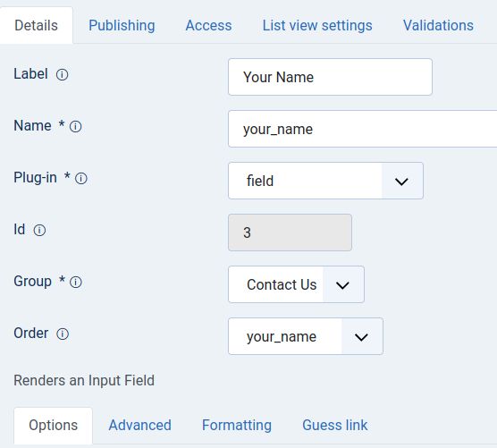497x448 pixels.
Task: Select the Options sub-tab
Action: (x=54, y=425)
